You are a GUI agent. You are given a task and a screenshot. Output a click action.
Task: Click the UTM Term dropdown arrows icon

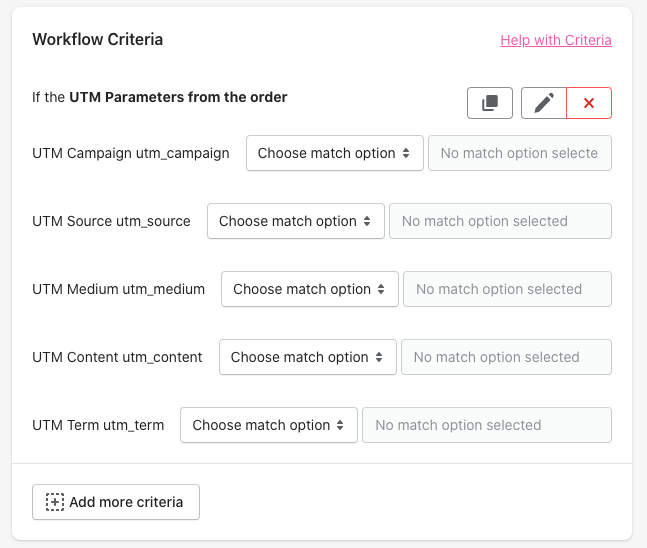[340, 425]
